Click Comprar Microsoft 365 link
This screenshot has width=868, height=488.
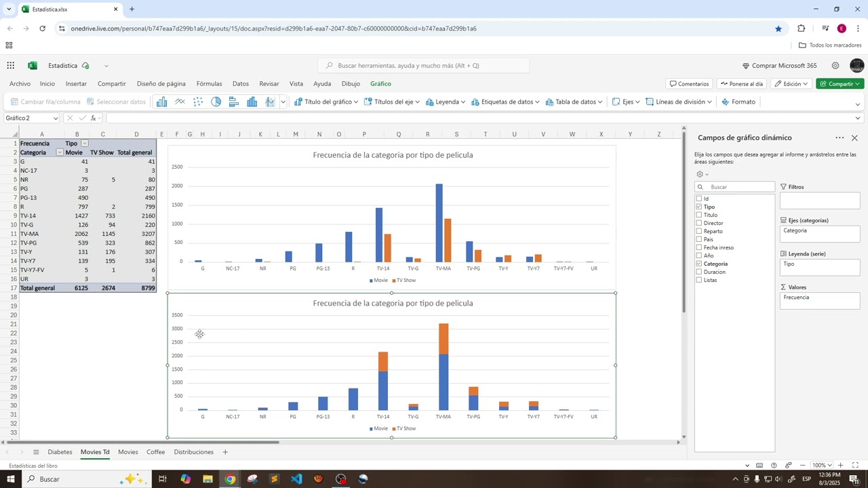(x=780, y=66)
